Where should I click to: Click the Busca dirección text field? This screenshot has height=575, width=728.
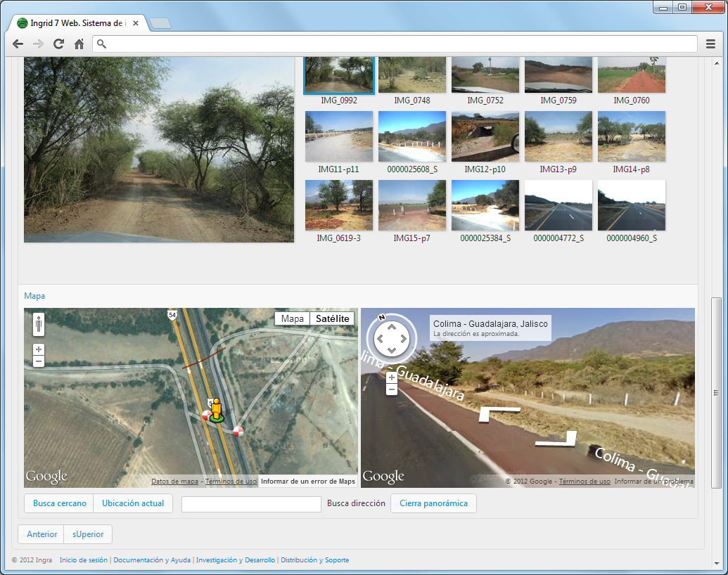pos(251,503)
